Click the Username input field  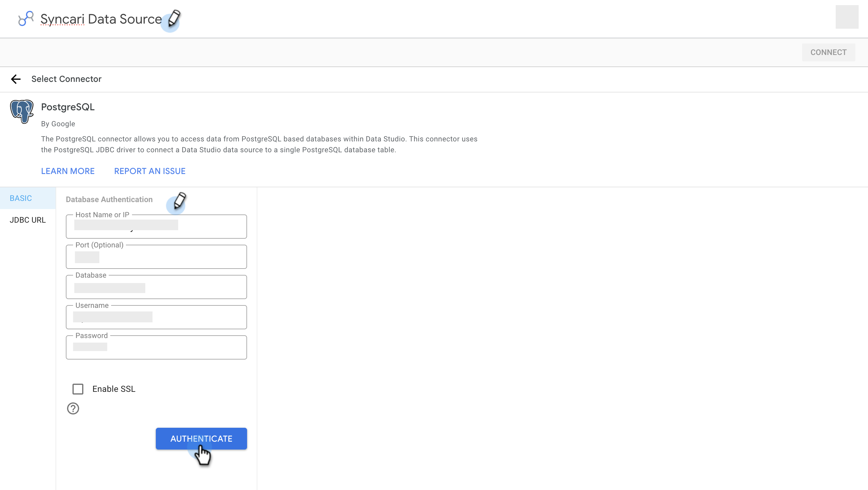tap(156, 317)
